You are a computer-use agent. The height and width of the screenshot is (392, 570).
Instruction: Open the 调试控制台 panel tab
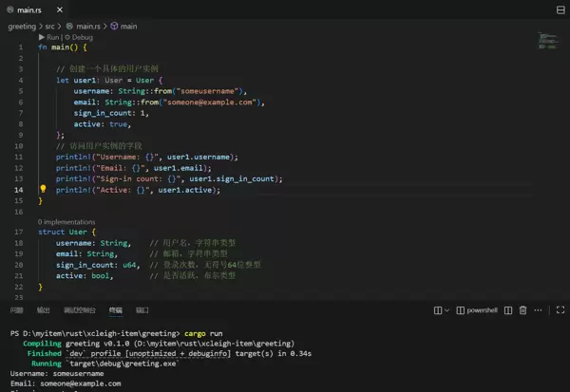tap(78, 310)
